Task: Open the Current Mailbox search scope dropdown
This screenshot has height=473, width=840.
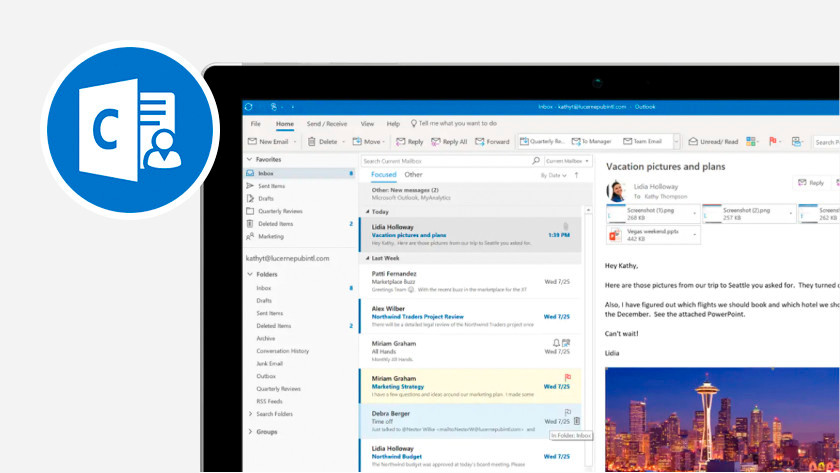Action: pyautogui.click(x=568, y=160)
